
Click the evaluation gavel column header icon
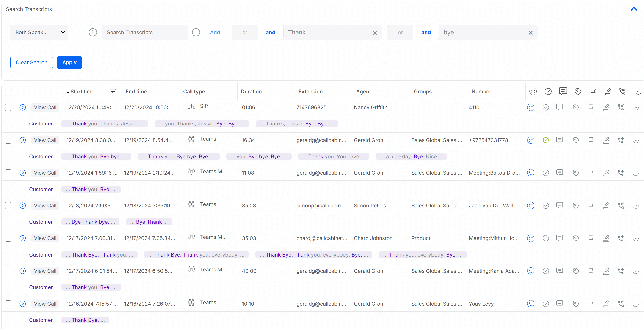pos(608,92)
